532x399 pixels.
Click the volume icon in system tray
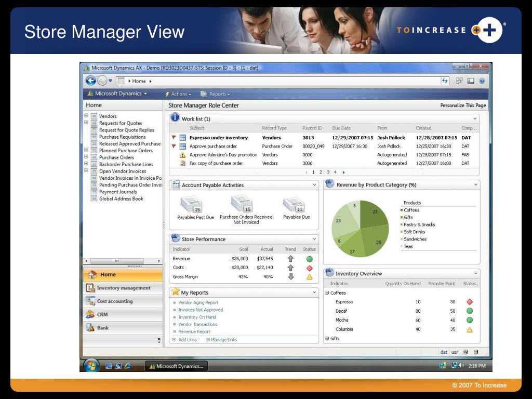tap(461, 365)
